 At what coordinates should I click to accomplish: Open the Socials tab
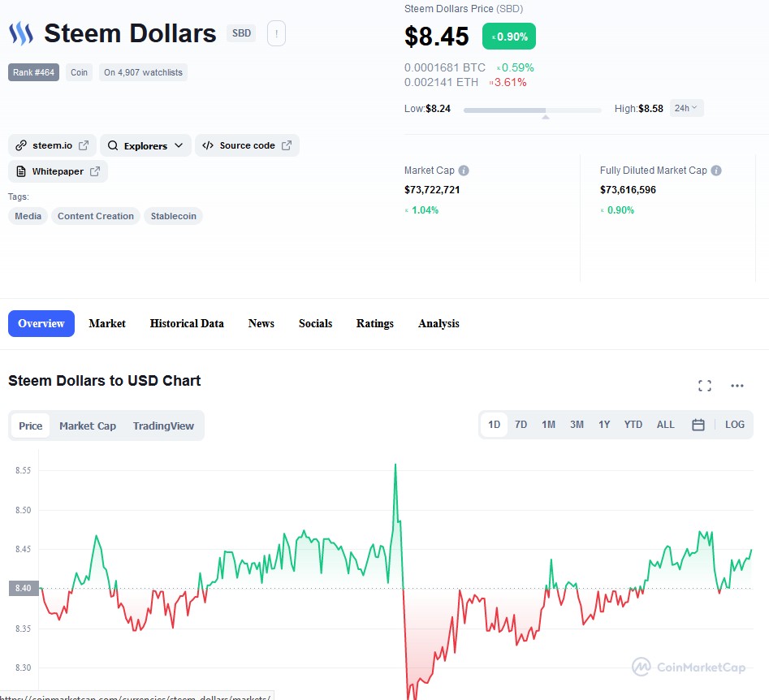click(x=315, y=324)
